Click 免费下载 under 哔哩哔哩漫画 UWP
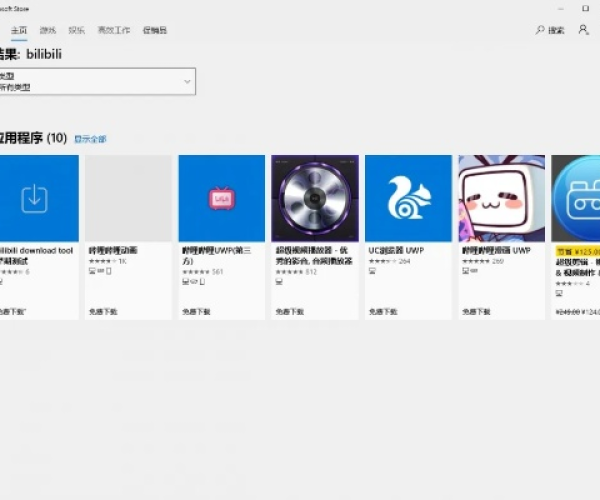 [476, 312]
